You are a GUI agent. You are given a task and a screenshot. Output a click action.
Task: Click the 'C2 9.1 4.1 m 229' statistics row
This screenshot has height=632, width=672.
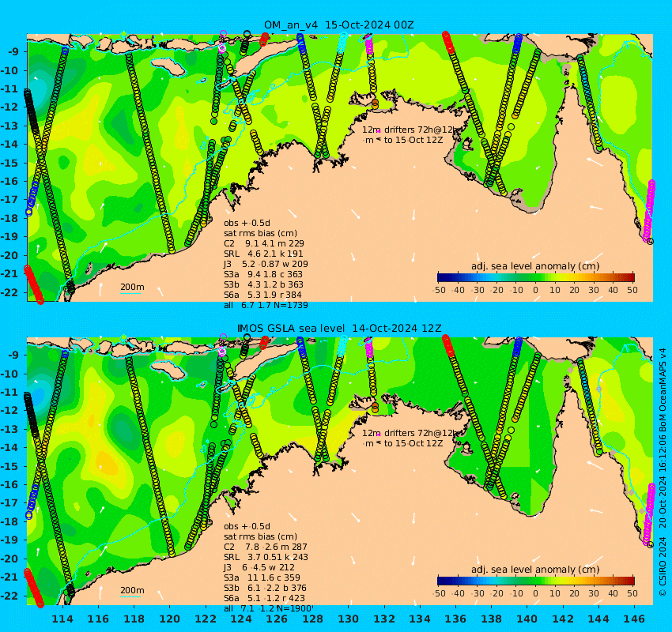pyautogui.click(x=263, y=243)
